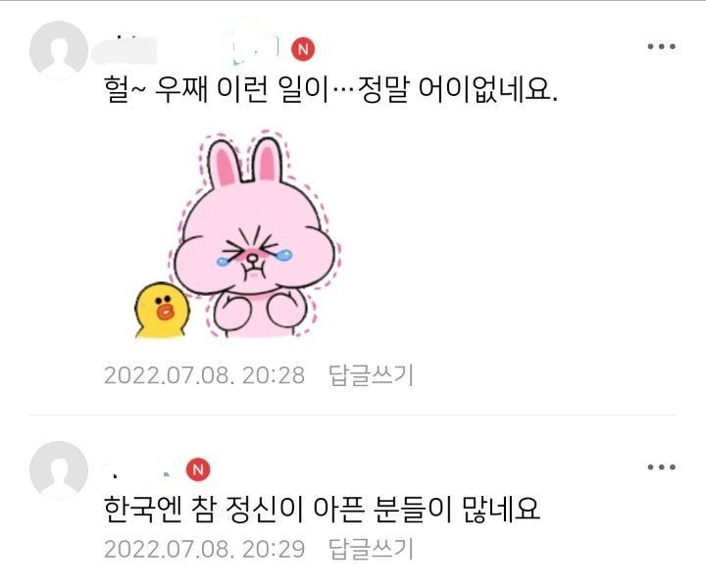Select the comment text starting with 한국엔 참
Image resolution: width=706 pixels, height=588 pixels.
[322, 509]
